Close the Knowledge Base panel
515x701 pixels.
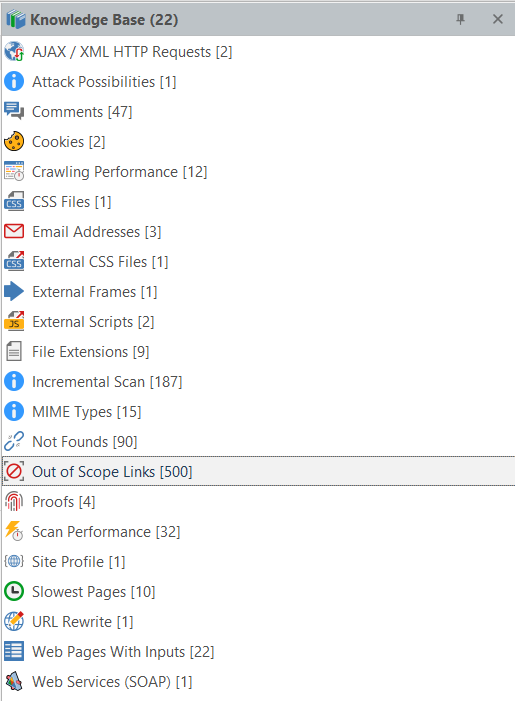point(498,19)
